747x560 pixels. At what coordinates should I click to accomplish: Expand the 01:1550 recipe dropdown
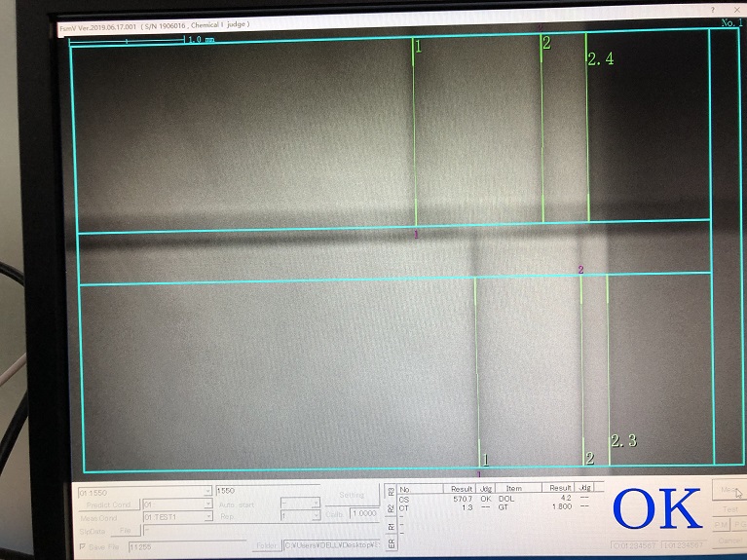pos(207,492)
